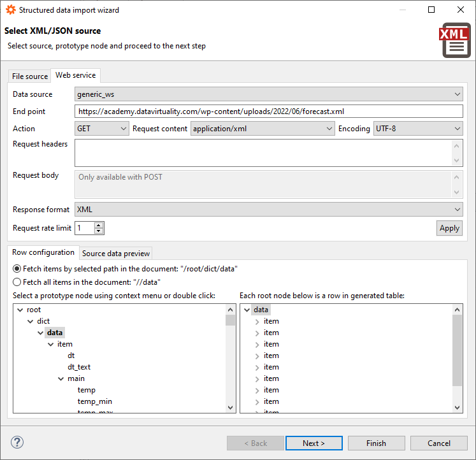
Task: Collapse the main node in prototype tree
Action: [x=61, y=378]
